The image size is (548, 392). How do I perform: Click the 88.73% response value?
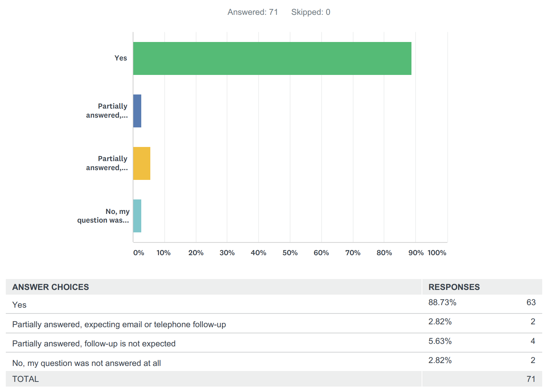tap(442, 302)
